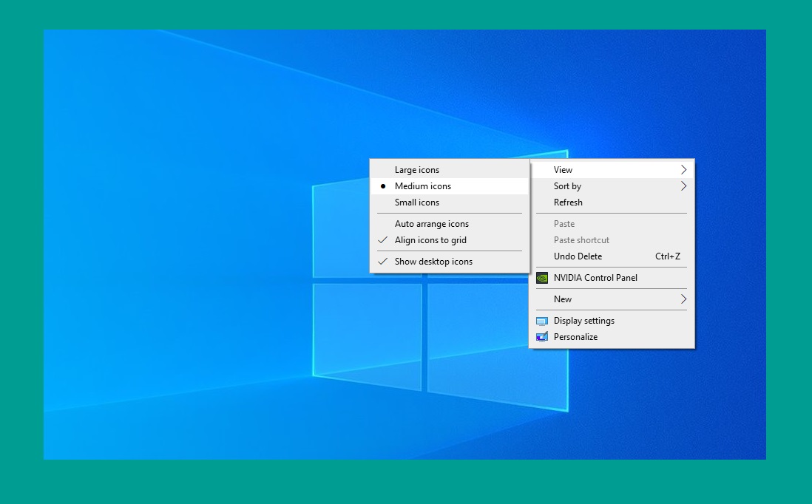Click the Personalize paintbrush icon
This screenshot has width=812, height=504.
pos(541,337)
